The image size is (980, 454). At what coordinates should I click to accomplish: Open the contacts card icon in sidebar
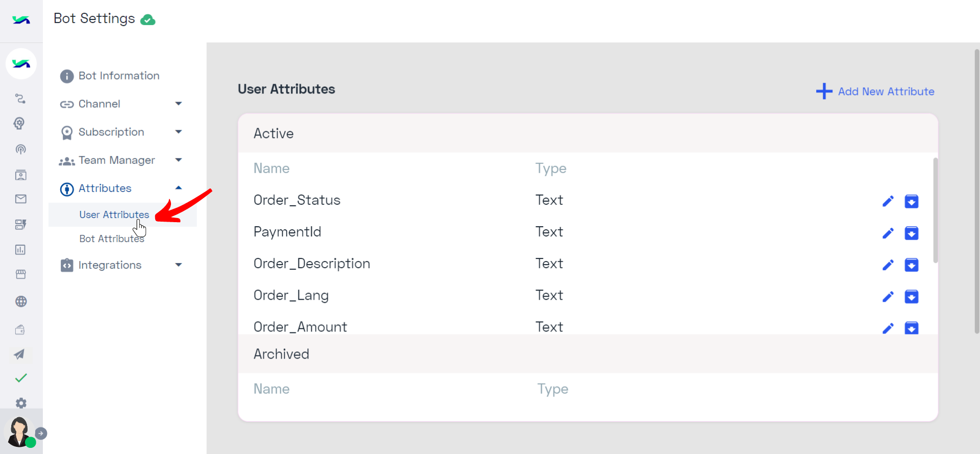click(x=20, y=175)
